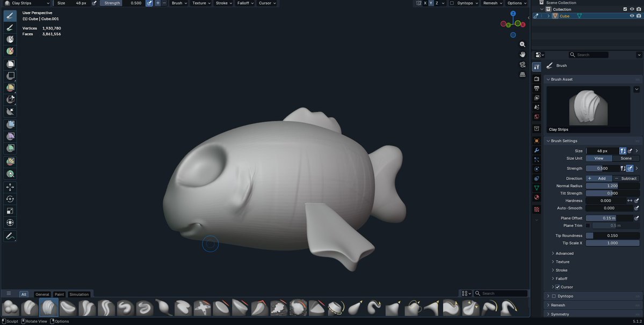The image size is (644, 325).
Task: Toggle X axis symmetry
Action: [425, 3]
